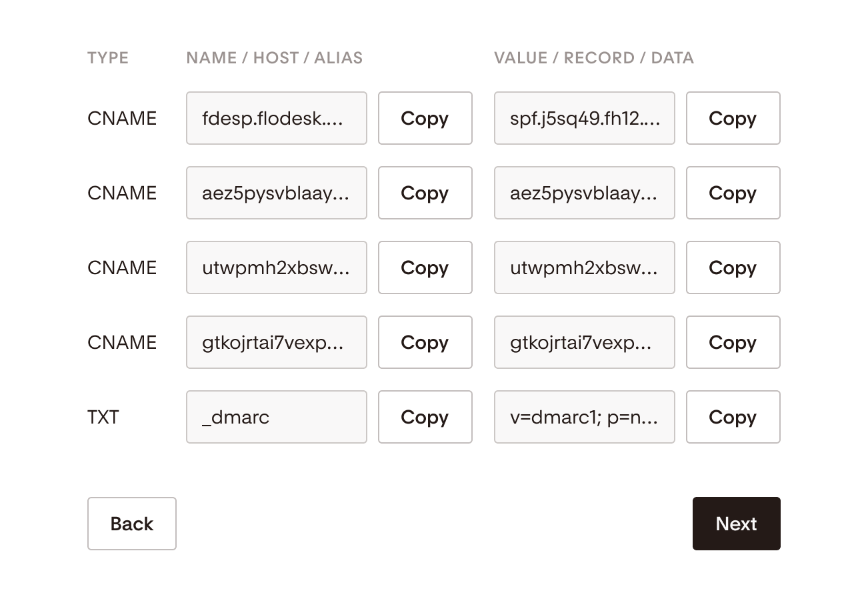Select the spf.j5sq49 value field

[585, 118]
